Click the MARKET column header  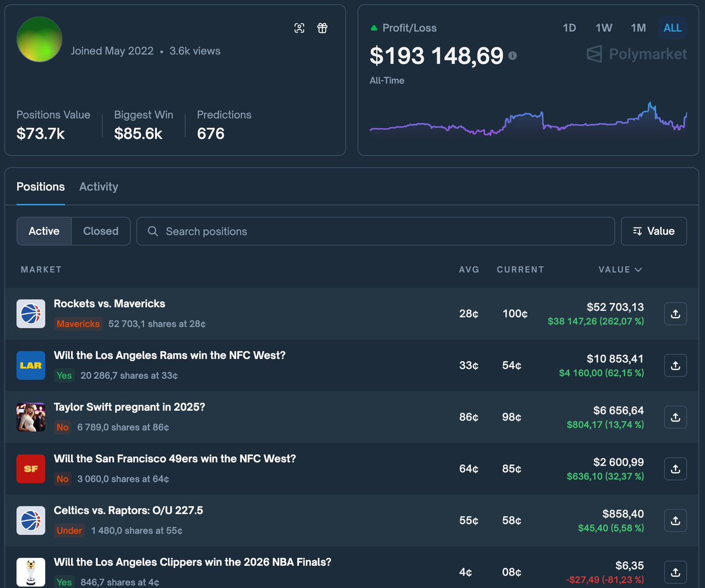point(41,270)
